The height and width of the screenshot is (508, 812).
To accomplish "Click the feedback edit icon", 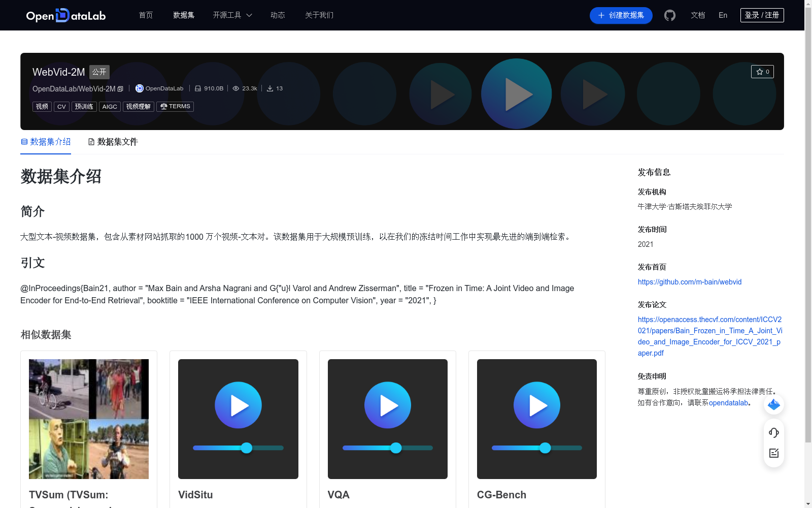I will tap(773, 453).
